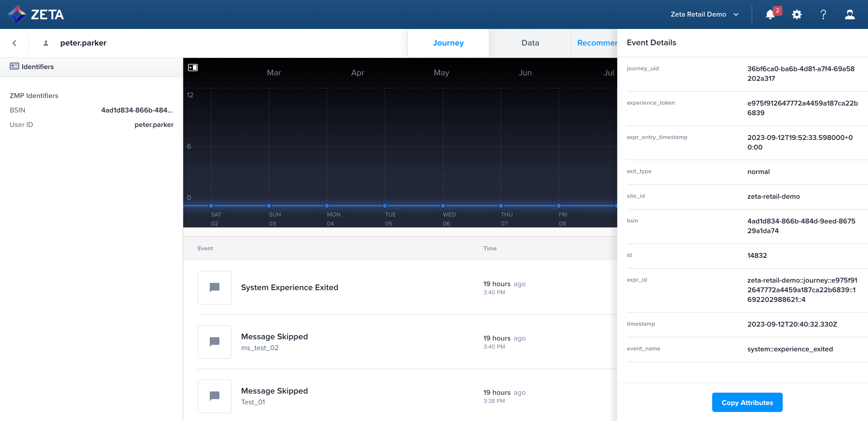Click the SUN 03 timeline point
This screenshot has width=868, height=421.
point(269,206)
